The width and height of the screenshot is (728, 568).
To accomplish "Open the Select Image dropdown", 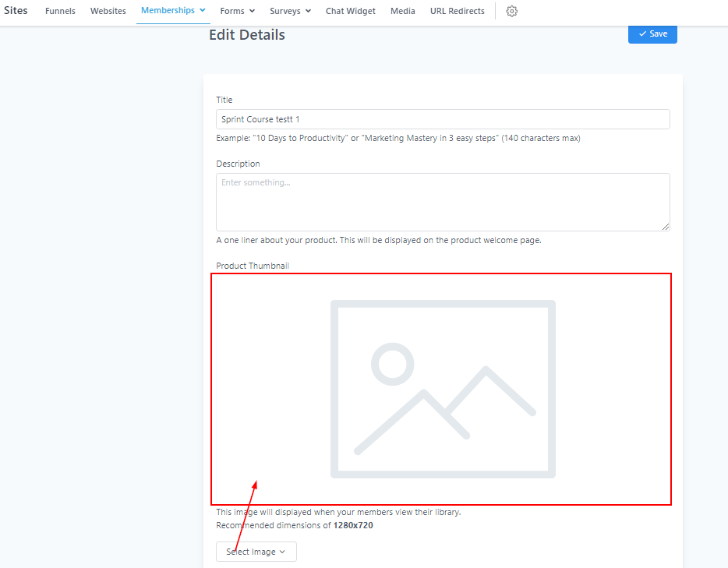I will pos(256,552).
